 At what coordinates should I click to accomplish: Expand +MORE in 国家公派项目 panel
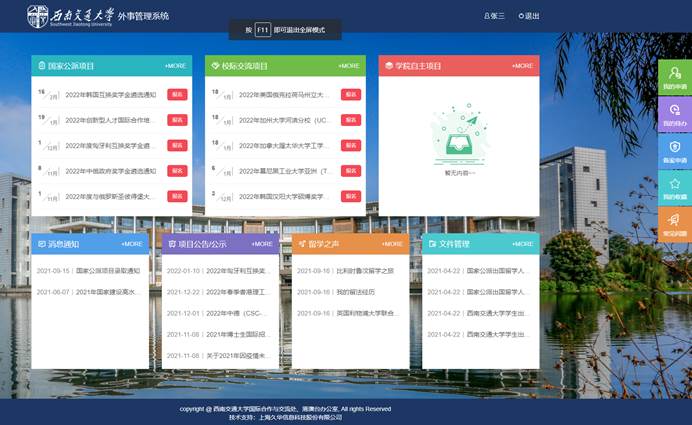click(176, 66)
